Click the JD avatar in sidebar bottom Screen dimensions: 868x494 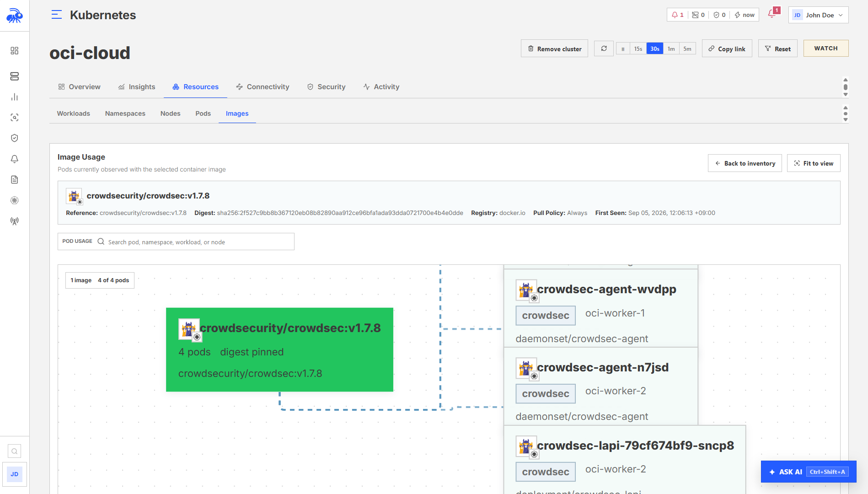[15, 474]
